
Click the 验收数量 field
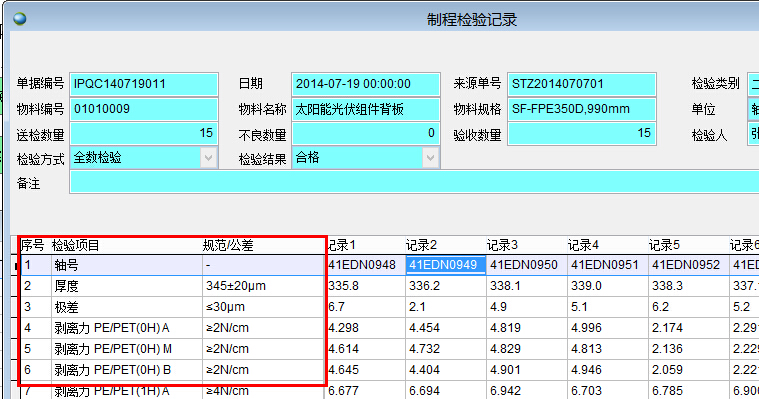point(581,134)
